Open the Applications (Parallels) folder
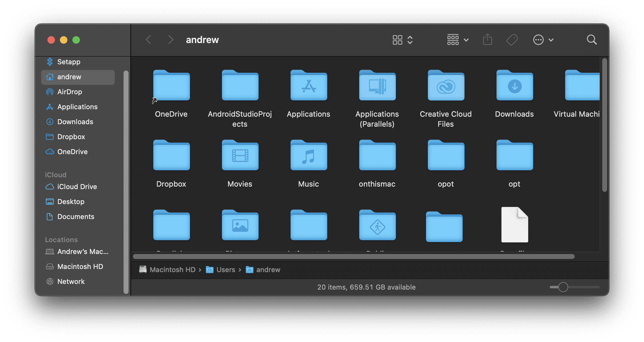 click(377, 85)
